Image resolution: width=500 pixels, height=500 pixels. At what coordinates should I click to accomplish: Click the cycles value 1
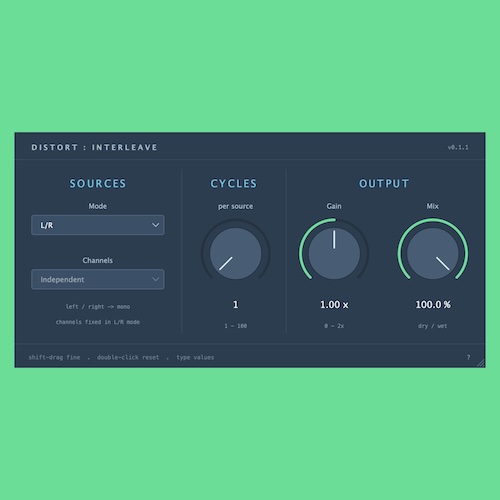point(235,304)
